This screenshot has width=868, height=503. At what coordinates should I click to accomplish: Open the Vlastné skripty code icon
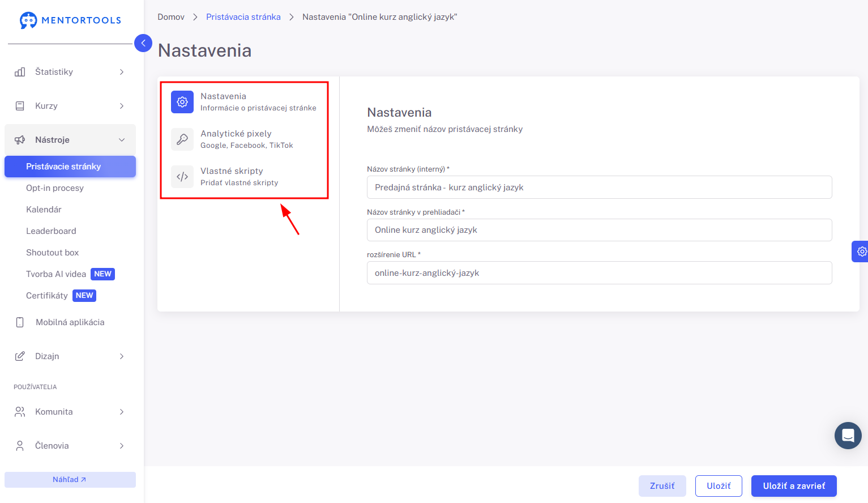tap(182, 177)
